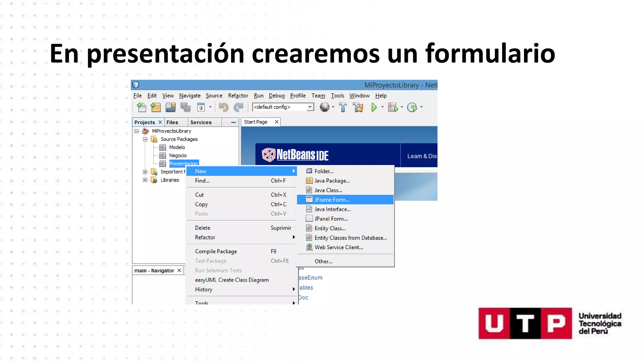Click the Profile Project clock icon
This screenshot has width=644, height=362.
click(412, 107)
